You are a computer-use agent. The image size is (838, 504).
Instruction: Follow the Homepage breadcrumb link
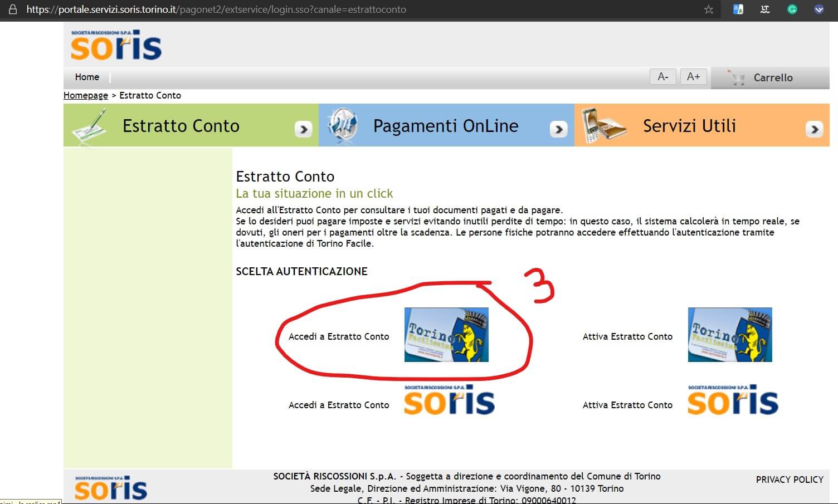coord(86,95)
